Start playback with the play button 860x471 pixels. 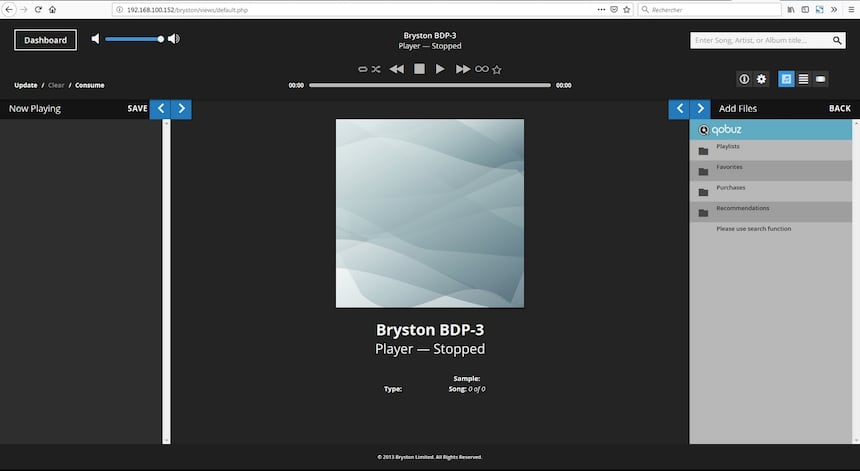(440, 69)
